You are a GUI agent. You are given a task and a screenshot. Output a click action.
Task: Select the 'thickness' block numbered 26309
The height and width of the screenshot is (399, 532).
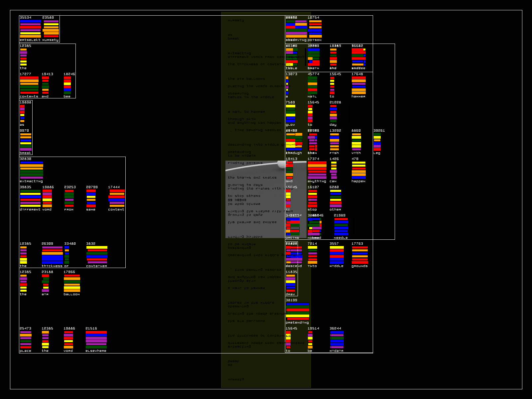(x=52, y=255)
